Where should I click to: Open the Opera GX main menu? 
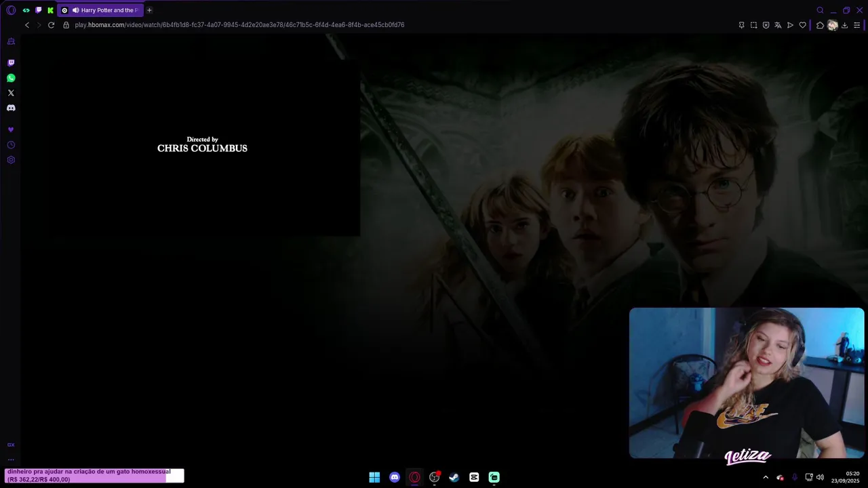11,10
